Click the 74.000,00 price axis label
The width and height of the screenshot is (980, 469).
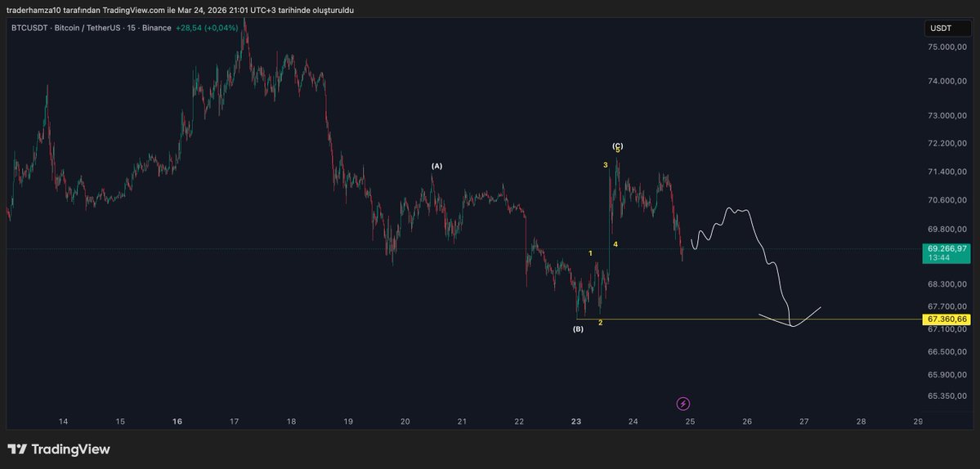point(948,81)
